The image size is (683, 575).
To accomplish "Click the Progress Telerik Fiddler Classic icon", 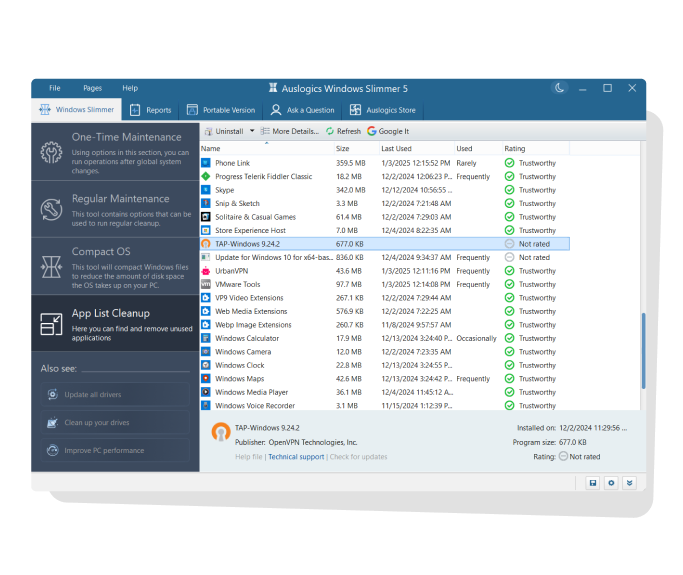I will pos(206,176).
